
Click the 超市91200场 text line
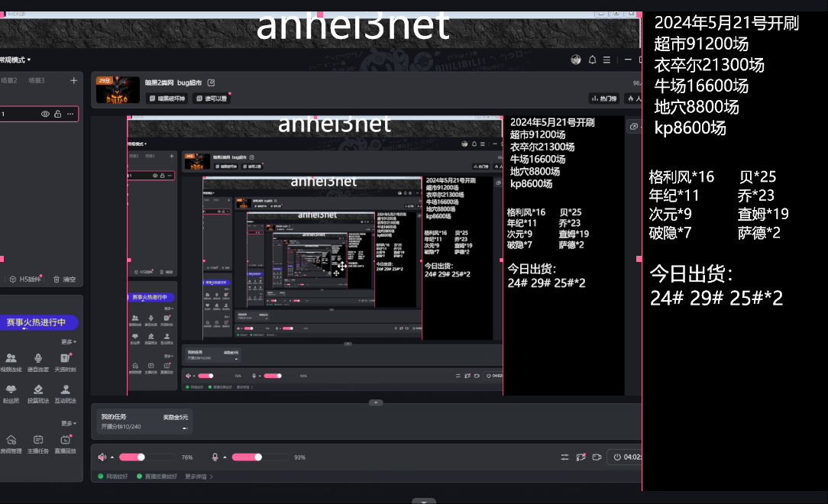tap(700, 44)
